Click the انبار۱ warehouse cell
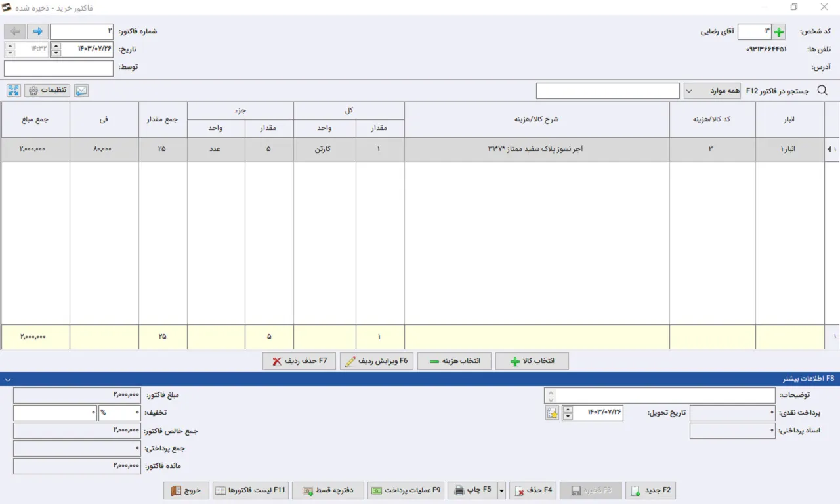The image size is (840, 504). pos(790,150)
